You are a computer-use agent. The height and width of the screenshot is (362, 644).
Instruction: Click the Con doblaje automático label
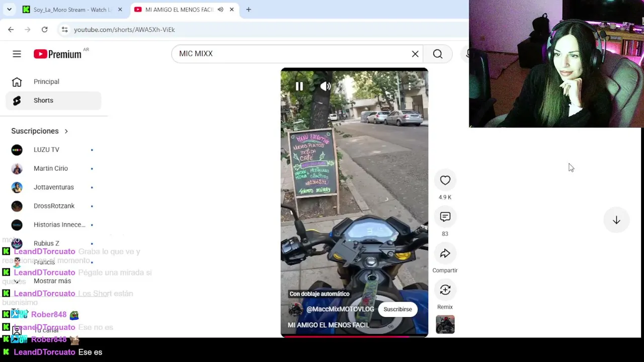tap(319, 294)
